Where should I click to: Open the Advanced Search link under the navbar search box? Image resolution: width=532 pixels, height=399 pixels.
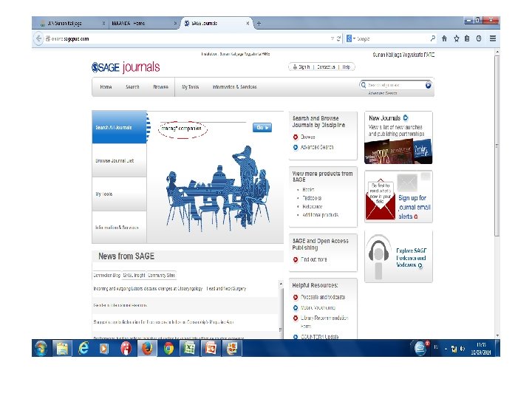coord(383,93)
